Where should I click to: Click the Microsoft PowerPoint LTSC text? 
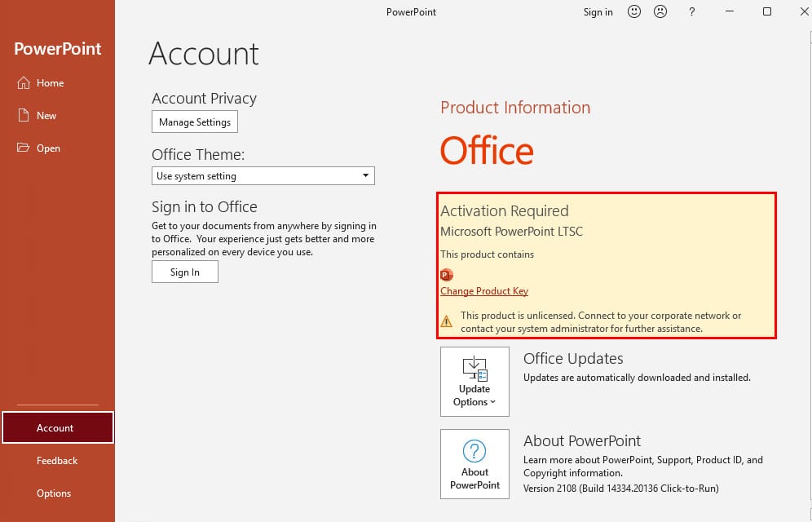(x=512, y=232)
